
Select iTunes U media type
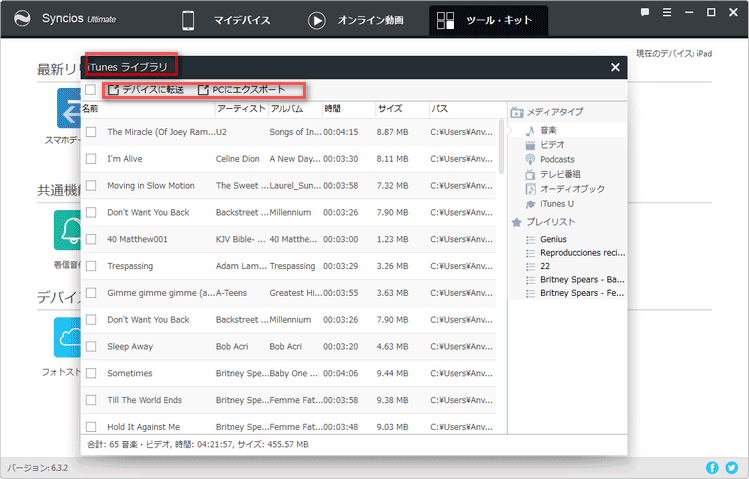[557, 204]
